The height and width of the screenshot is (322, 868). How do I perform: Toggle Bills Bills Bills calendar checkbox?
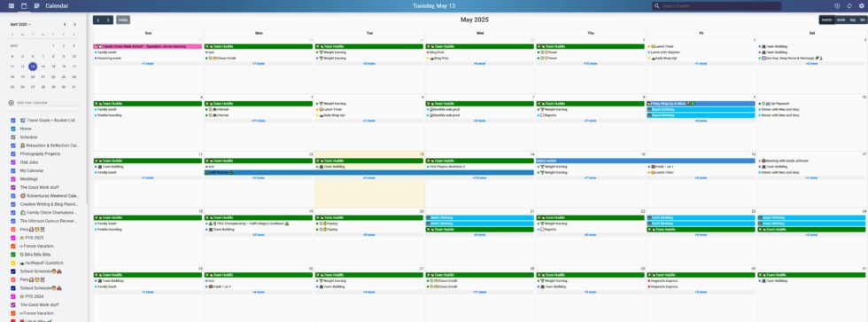13,255
